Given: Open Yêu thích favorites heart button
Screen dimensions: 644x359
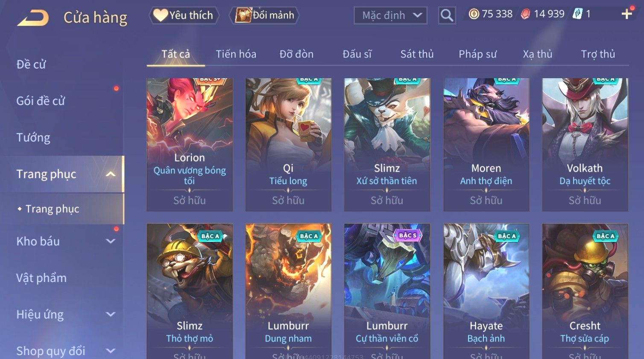Looking at the screenshot, I should click(x=184, y=15).
